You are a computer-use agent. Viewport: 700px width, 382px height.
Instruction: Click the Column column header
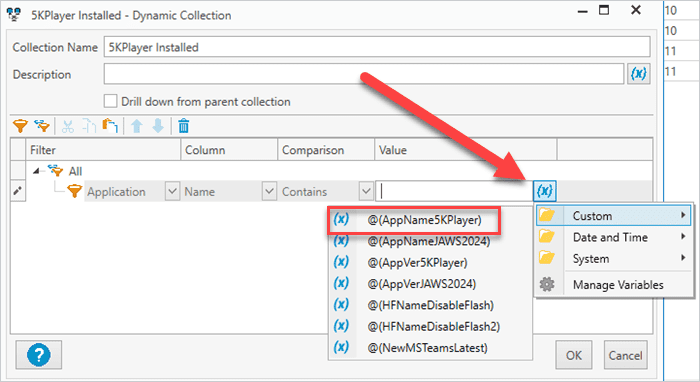pos(229,149)
